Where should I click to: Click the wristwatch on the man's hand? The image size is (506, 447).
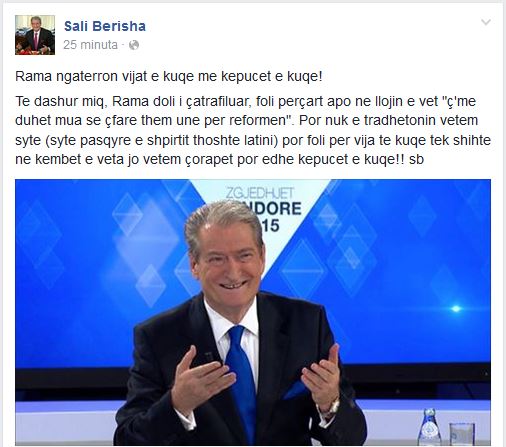tap(331, 409)
